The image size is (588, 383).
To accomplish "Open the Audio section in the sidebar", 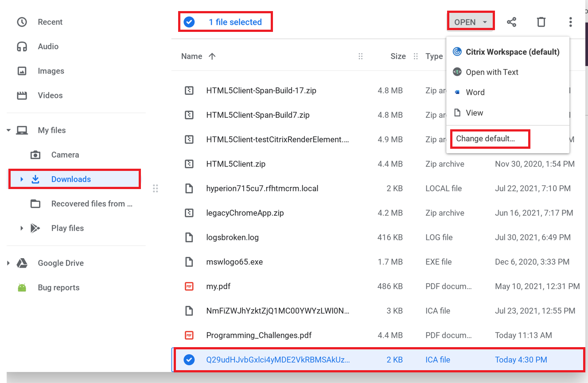I will pyautogui.click(x=48, y=46).
